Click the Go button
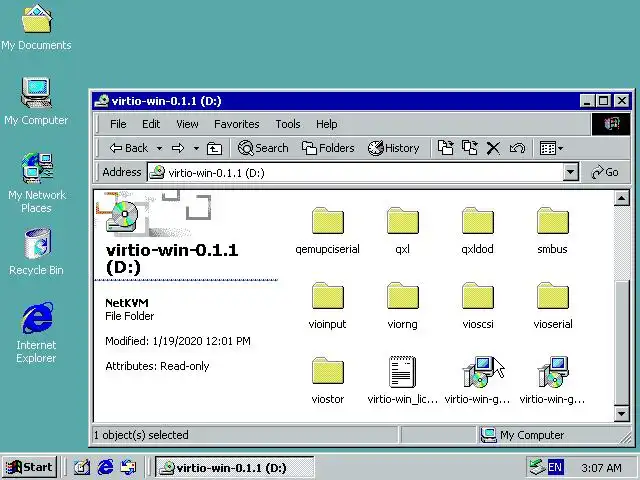 click(x=605, y=172)
